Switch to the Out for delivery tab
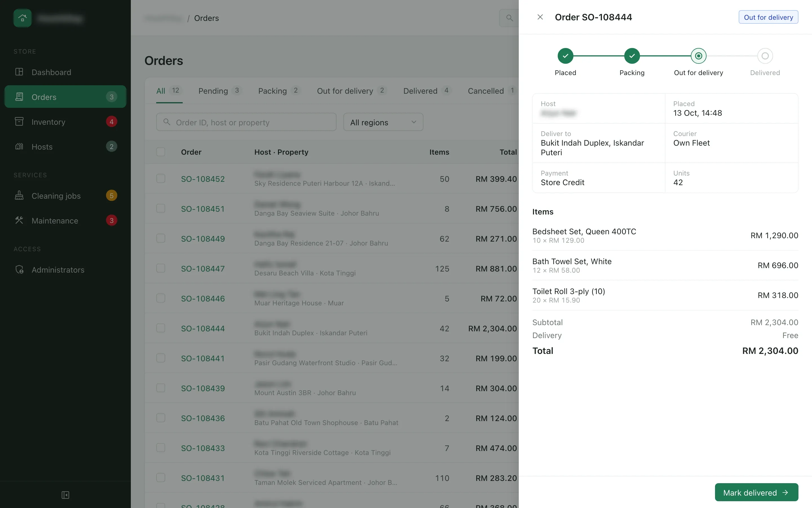 click(352, 91)
